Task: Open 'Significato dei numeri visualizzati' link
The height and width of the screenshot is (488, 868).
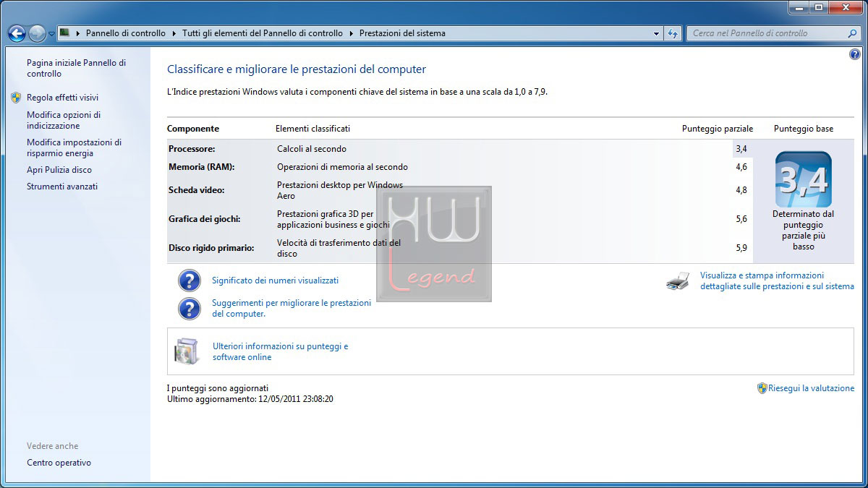Action: pyautogui.click(x=275, y=281)
